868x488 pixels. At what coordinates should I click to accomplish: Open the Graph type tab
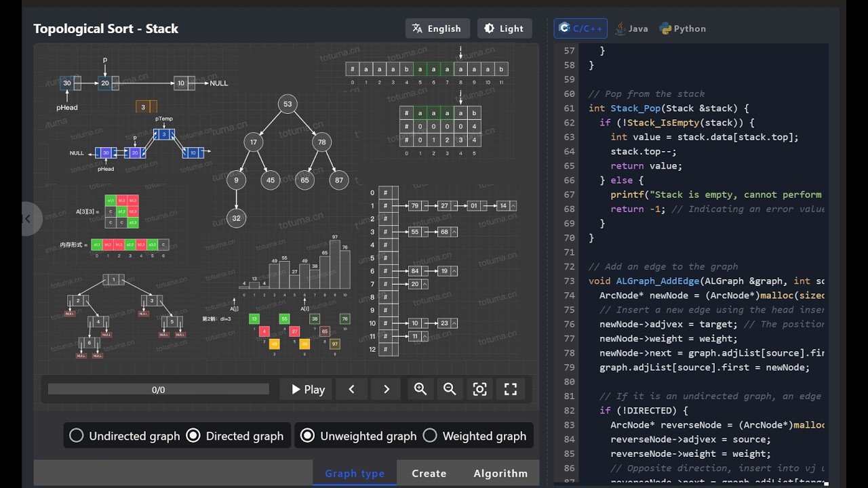click(x=355, y=473)
